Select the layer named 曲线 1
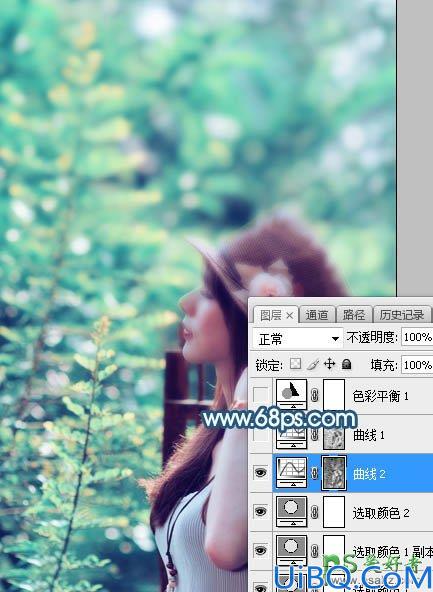The height and width of the screenshot is (592, 433). click(368, 435)
